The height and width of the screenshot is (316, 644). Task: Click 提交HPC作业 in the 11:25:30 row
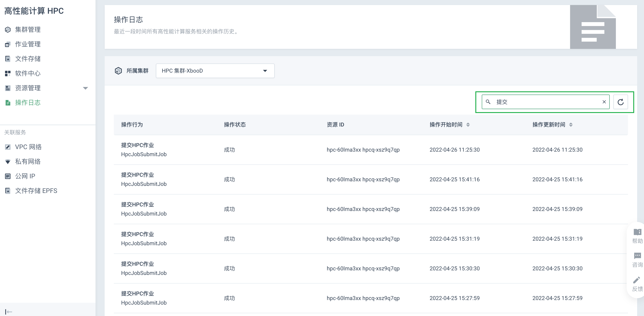tap(138, 145)
